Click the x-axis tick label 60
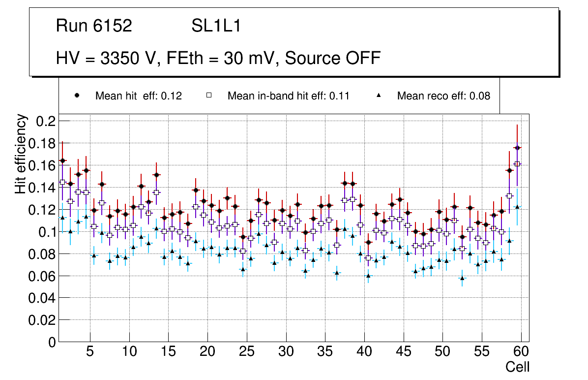Image resolution: width=588 pixels, height=380 pixels. tap(521, 352)
